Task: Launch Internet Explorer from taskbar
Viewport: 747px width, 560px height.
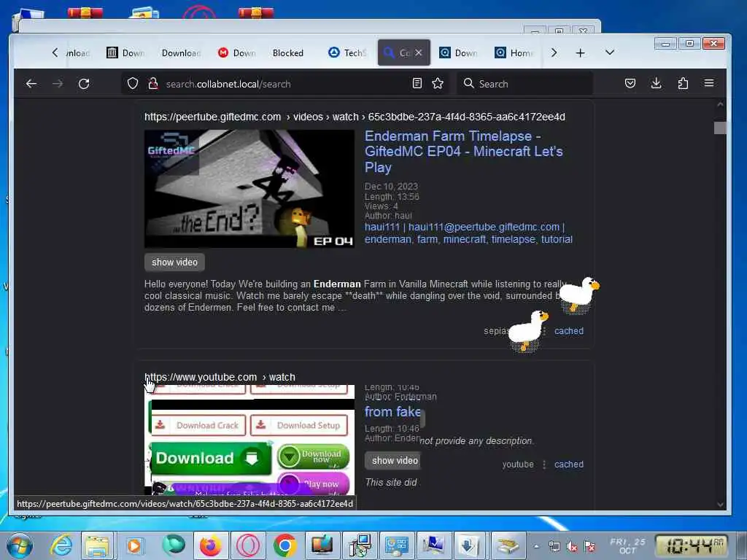Action: [61, 545]
